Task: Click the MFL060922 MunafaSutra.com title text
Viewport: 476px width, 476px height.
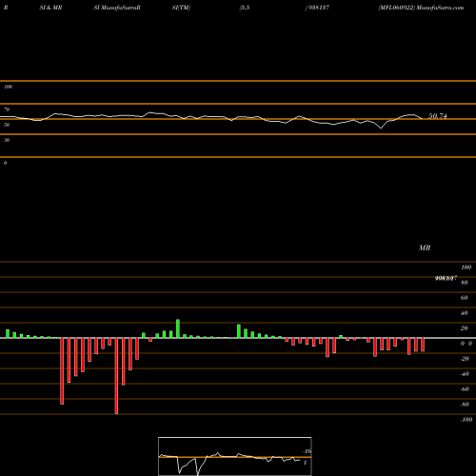Action: pyautogui.click(x=421, y=8)
